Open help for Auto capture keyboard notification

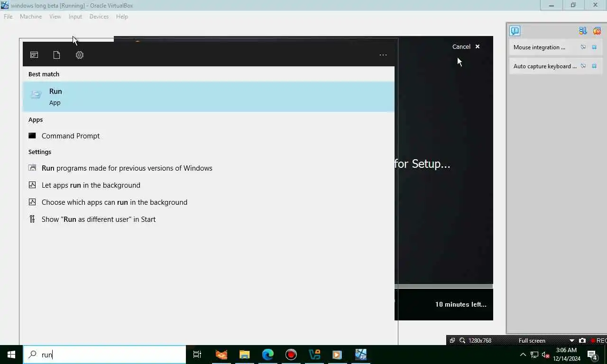coord(583,66)
